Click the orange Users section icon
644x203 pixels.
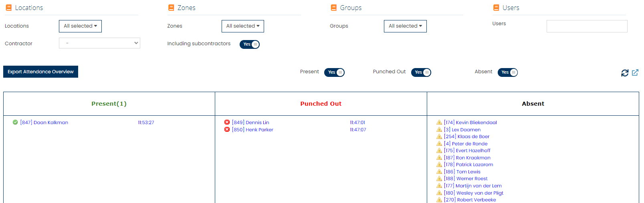496,8
